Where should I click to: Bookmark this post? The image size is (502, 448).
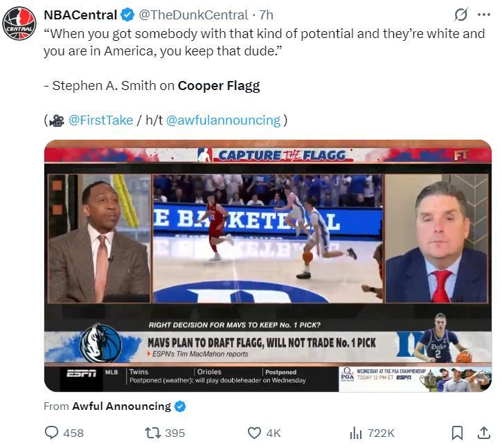(x=457, y=433)
